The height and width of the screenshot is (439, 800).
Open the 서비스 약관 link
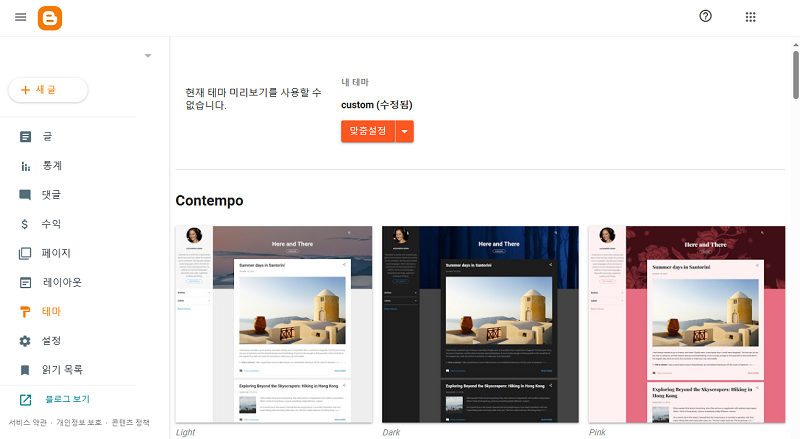click(28, 423)
